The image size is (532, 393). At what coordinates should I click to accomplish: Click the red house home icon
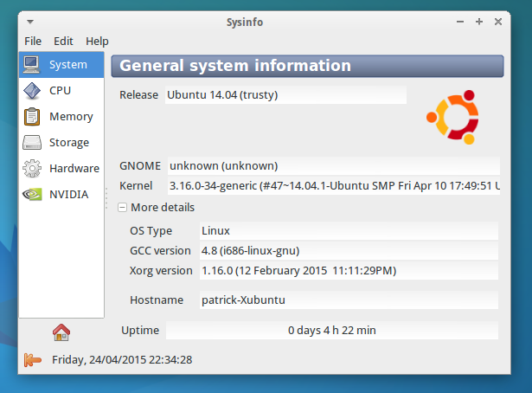click(x=61, y=332)
